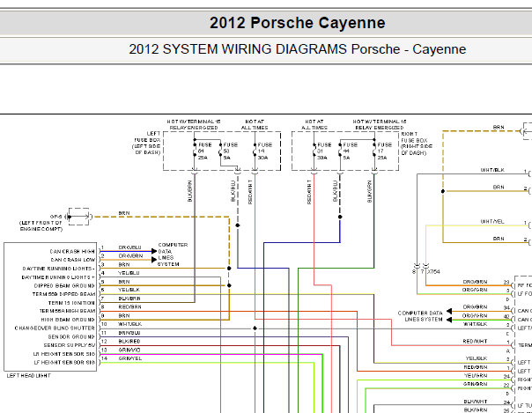
Task: Click the "TERM 56A HIGH BEAM" label
Action: click(67, 311)
